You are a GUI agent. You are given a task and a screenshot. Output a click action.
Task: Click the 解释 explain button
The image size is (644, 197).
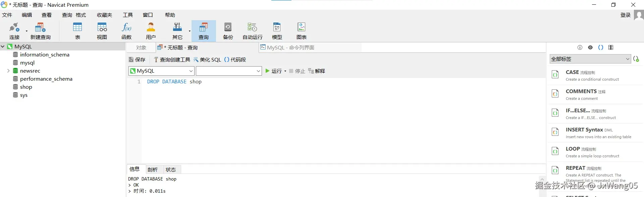(317, 71)
